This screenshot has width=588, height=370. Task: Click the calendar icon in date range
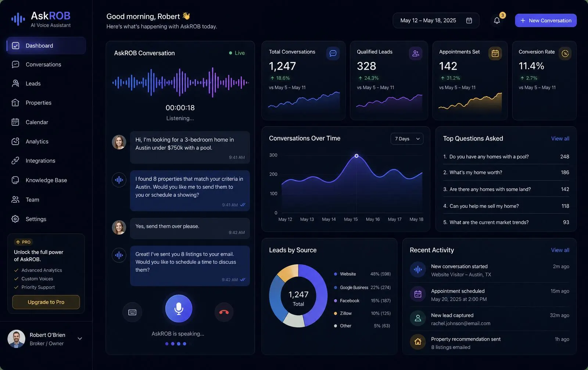pyautogui.click(x=469, y=21)
